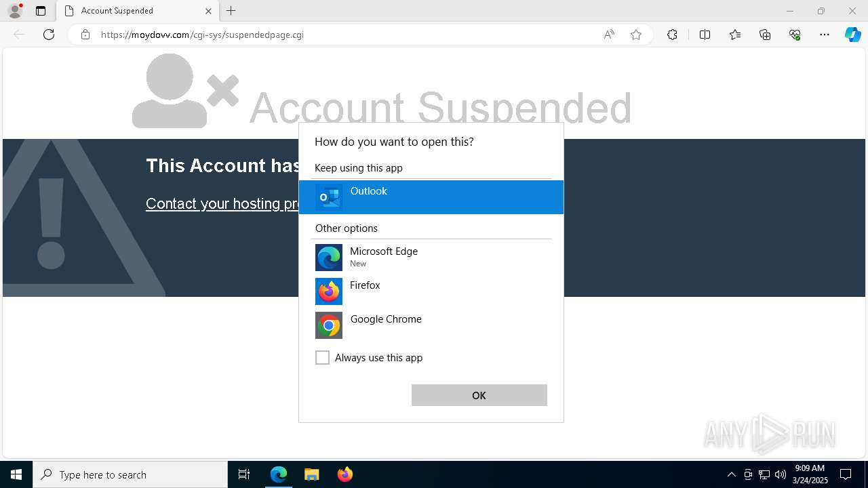The height and width of the screenshot is (488, 868).
Task: Choose Microsoft Edge from other options
Action: (x=431, y=258)
